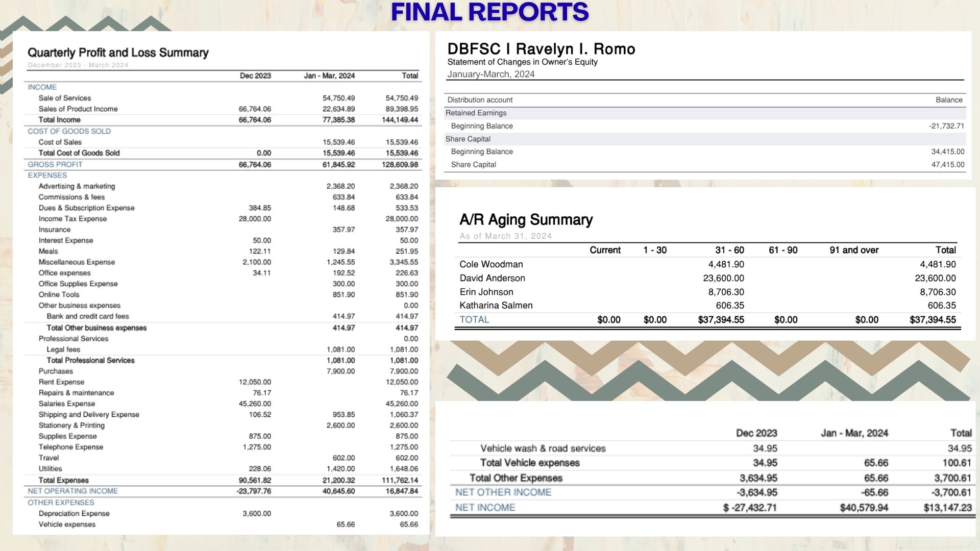Select the Utilities row label
Viewport: 980px width, 551px height.
[50, 468]
